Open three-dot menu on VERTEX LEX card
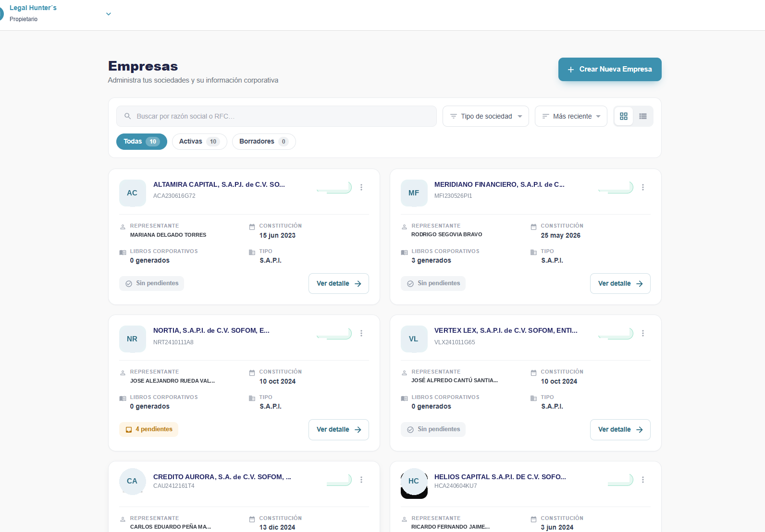Screen dimensions: 765x532 [643, 333]
